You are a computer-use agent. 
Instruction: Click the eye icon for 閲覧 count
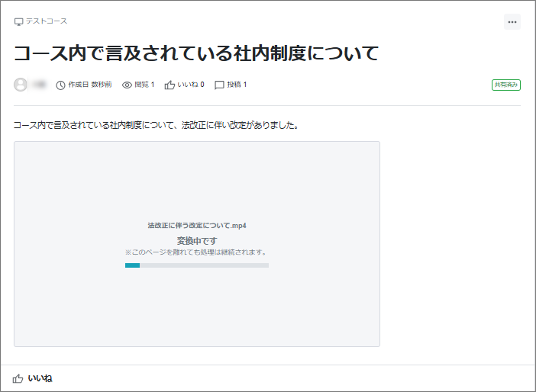coord(127,85)
